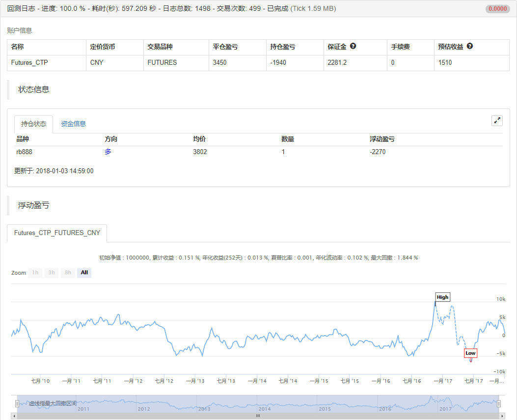Screen dimensions: 517x420
Task: Click the help icon next to 保证金
Action: click(353, 47)
